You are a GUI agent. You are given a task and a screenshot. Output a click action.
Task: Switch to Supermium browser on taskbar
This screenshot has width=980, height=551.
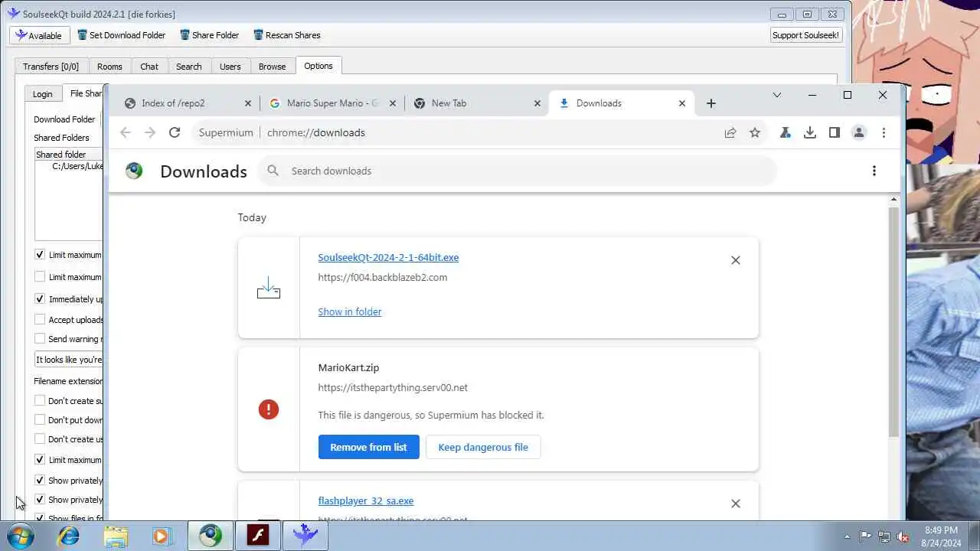pos(211,536)
